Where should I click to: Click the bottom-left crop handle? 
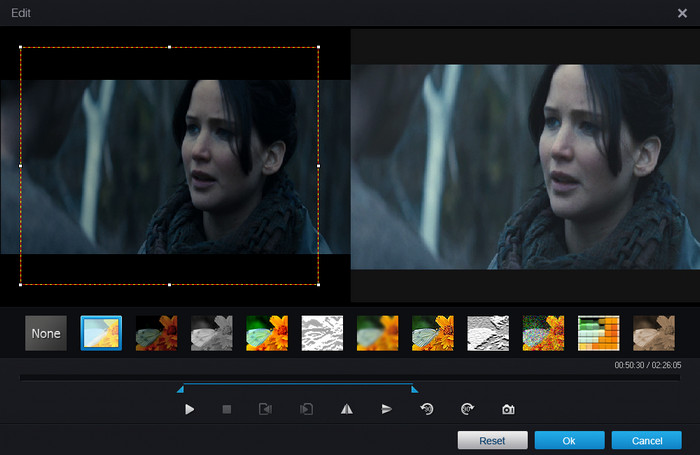(x=21, y=284)
